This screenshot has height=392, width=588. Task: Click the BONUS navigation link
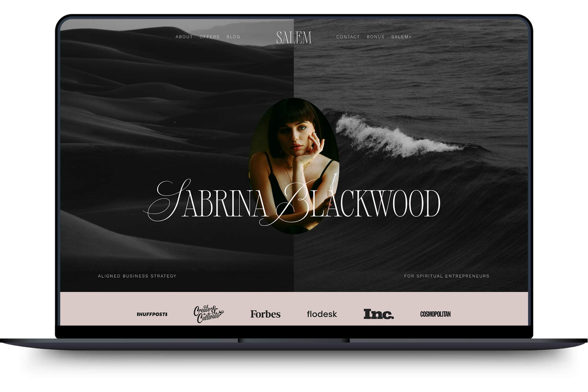click(x=375, y=37)
